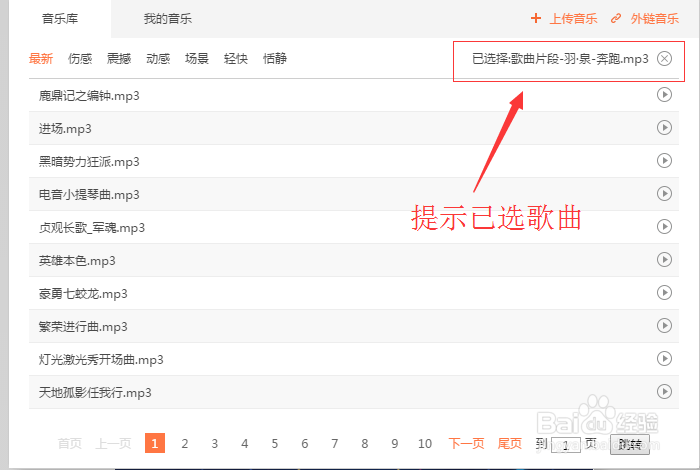This screenshot has width=700, height=470.
Task: Click the plus icon beside 上传音乐
Action: tap(536, 18)
